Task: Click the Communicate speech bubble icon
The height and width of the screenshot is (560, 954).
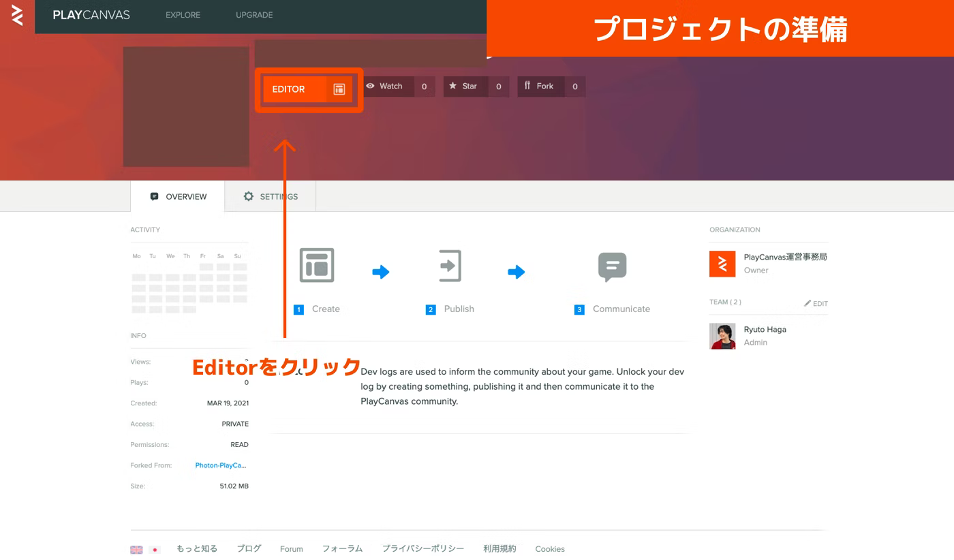Action: coord(612,266)
